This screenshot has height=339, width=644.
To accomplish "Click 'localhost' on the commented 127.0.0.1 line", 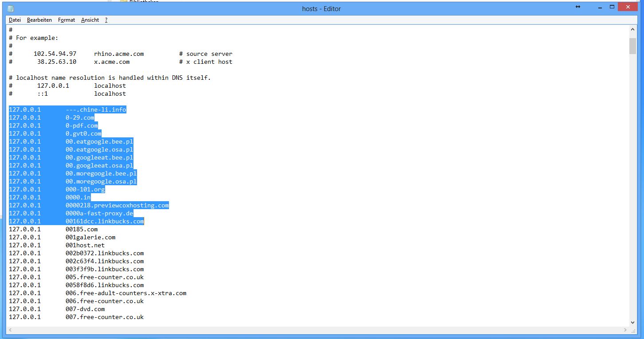I will pos(110,86).
